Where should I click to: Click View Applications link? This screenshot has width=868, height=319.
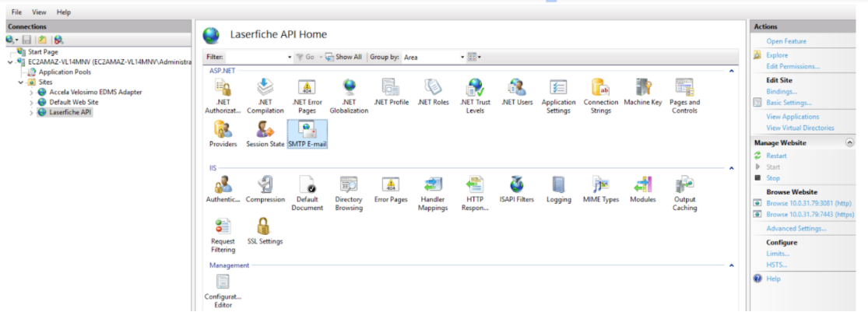(792, 117)
